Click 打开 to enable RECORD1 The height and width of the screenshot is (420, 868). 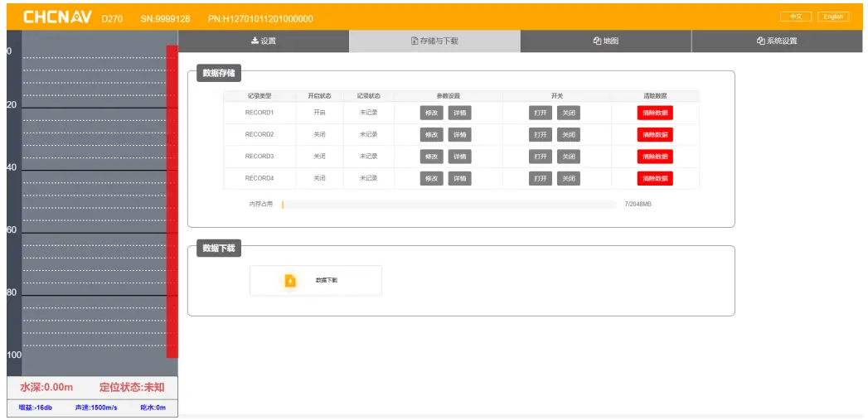(541, 113)
